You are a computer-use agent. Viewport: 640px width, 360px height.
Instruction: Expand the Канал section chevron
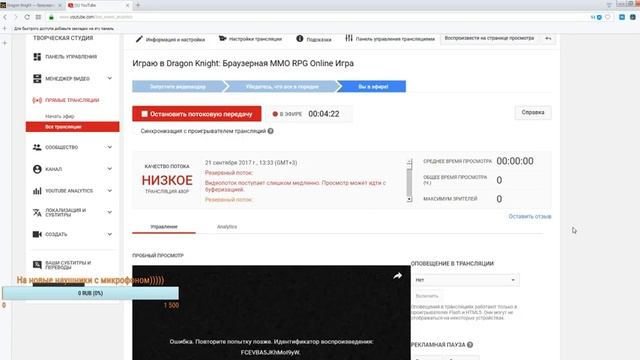coord(109,169)
